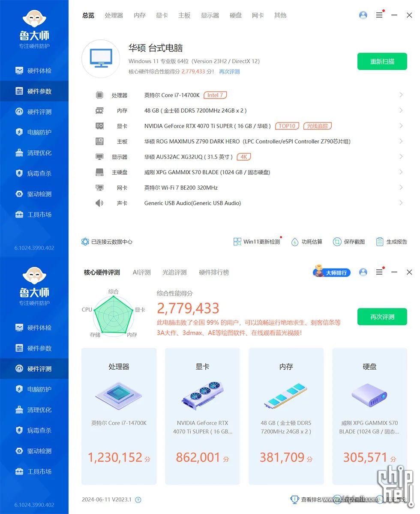
Task: Open the 显示器 tab
Action: pyautogui.click(x=210, y=15)
